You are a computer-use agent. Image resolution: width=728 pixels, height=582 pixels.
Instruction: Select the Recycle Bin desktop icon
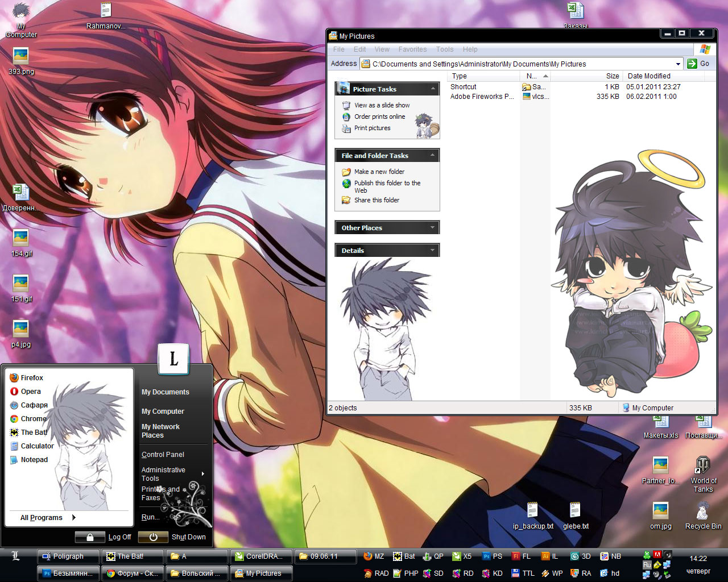(704, 516)
